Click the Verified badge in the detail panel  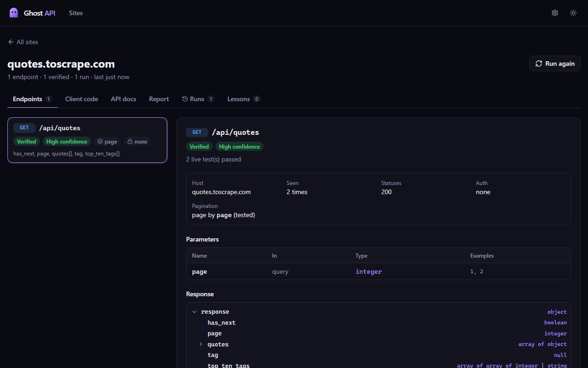199,147
